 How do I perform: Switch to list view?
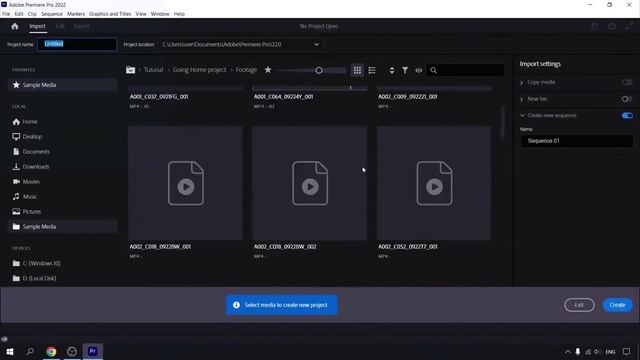tap(372, 70)
